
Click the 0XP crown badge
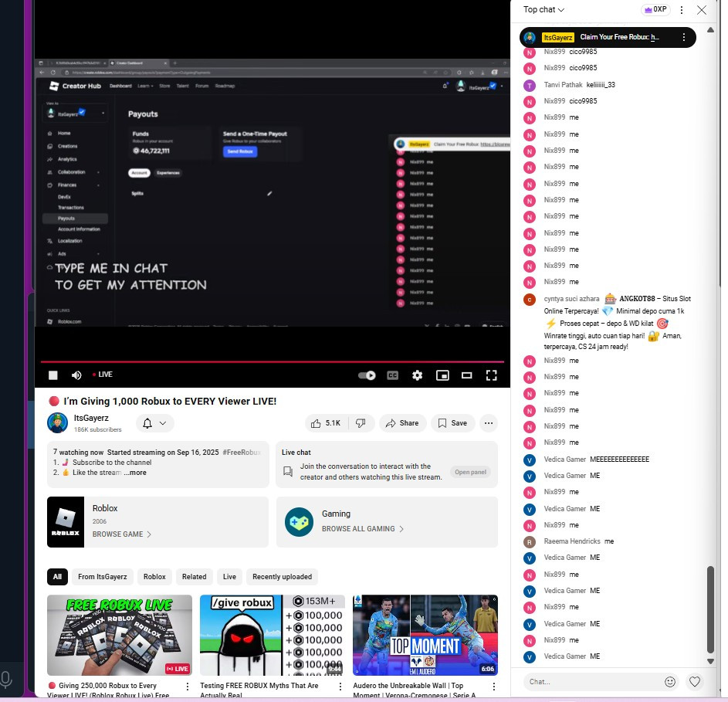click(x=655, y=10)
